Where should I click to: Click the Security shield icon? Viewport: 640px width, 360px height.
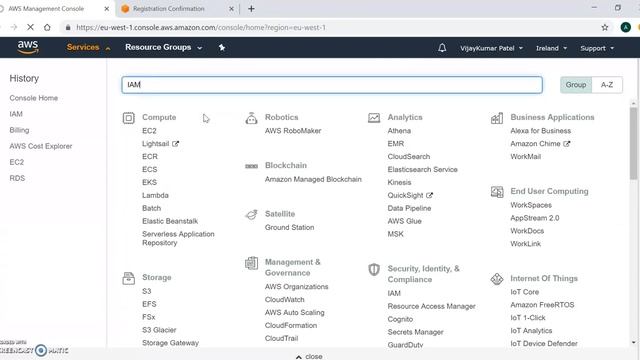click(374, 269)
